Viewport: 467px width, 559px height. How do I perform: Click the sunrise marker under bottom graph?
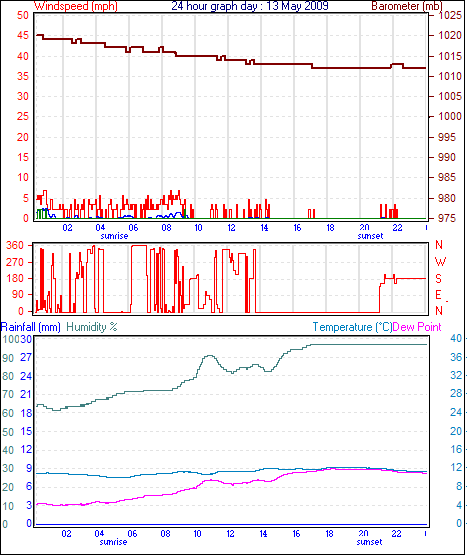click(x=113, y=542)
